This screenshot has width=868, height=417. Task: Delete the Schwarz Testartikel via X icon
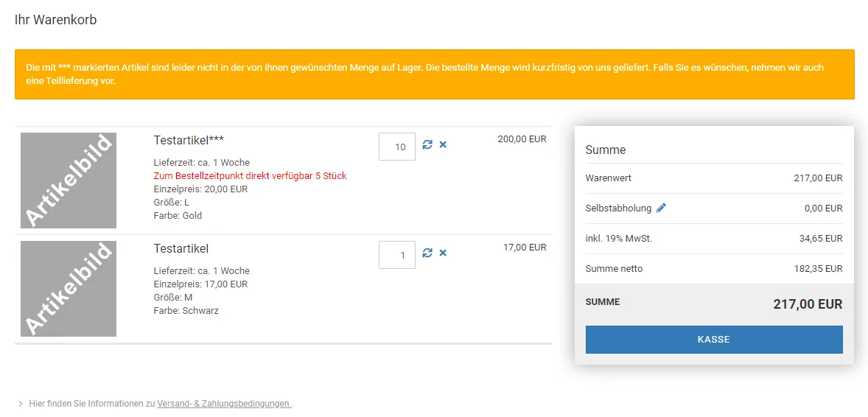pos(443,253)
